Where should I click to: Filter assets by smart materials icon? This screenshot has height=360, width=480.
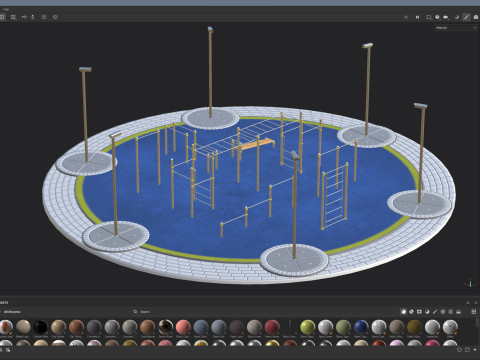411,312
